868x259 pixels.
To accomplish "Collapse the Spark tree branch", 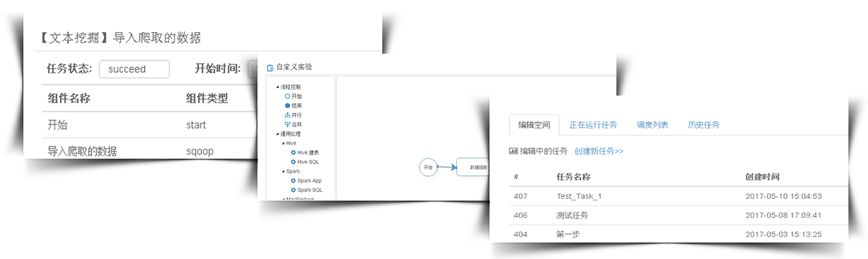I will pyautogui.click(x=283, y=171).
